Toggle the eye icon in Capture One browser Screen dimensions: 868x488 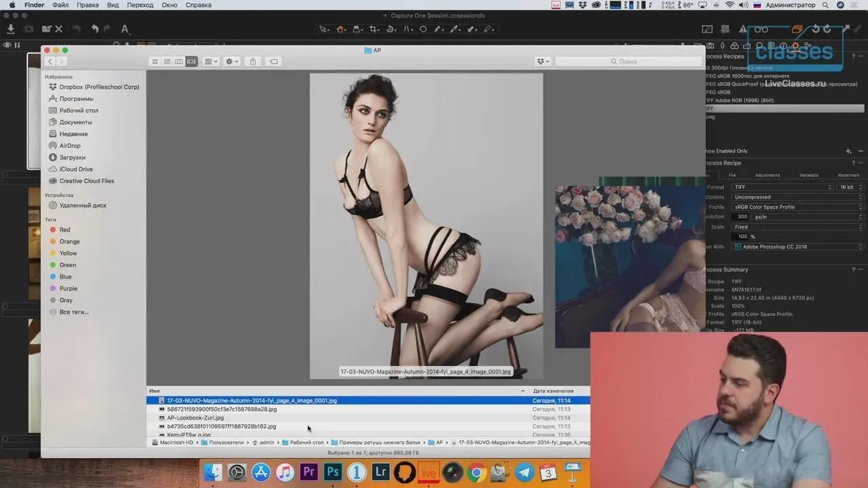coord(7,45)
